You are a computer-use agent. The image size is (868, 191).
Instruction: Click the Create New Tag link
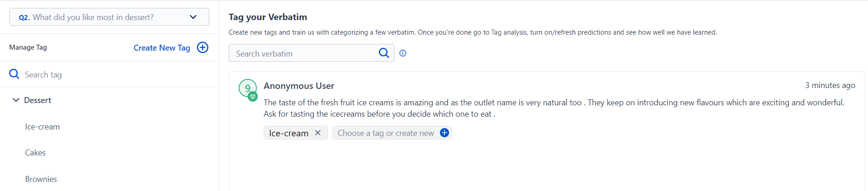162,48
